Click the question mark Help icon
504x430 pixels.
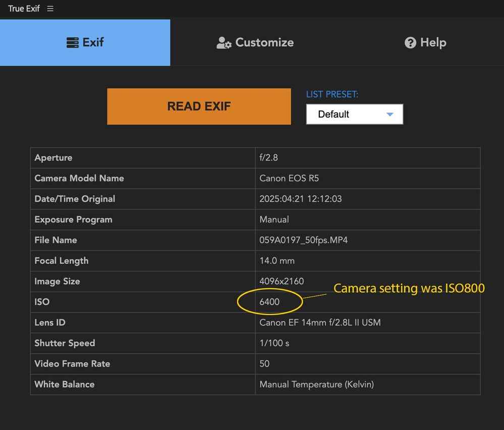[410, 43]
